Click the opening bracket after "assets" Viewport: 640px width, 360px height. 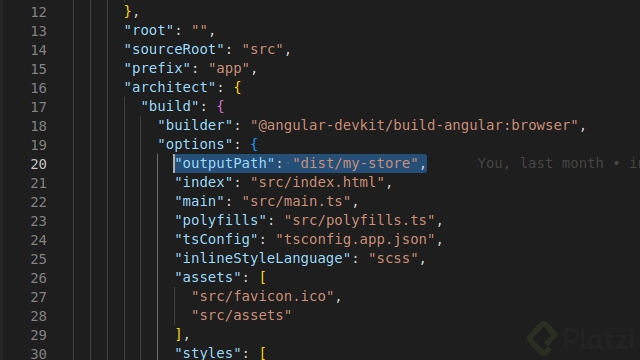[263, 278]
